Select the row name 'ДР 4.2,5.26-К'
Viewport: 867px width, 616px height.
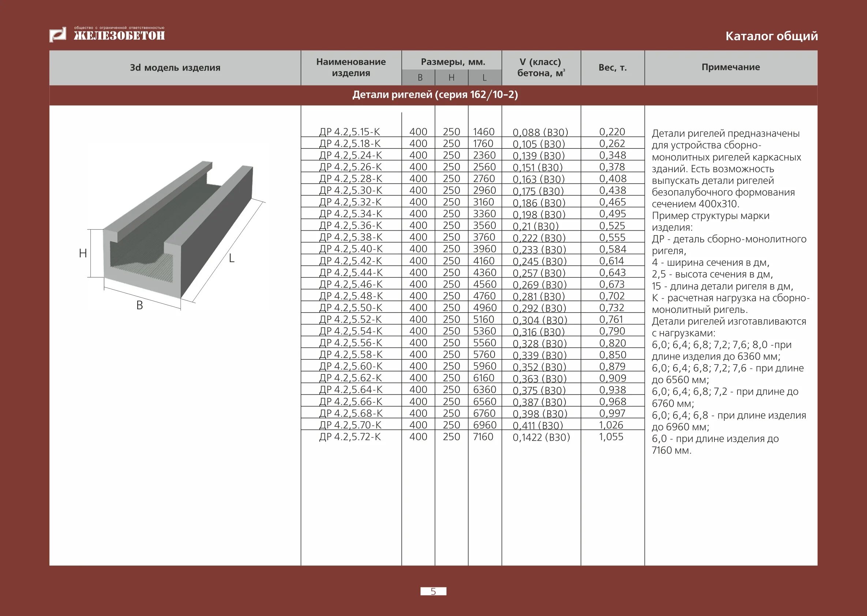350,167
